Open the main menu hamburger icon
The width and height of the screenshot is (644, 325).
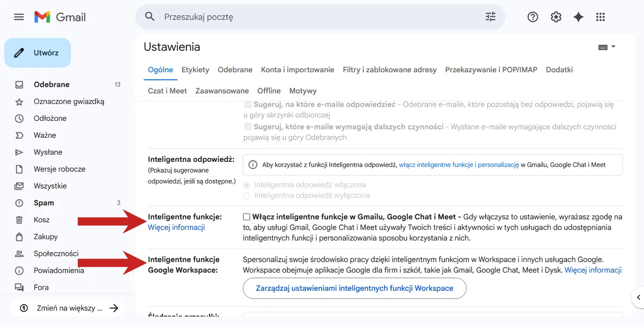[19, 17]
